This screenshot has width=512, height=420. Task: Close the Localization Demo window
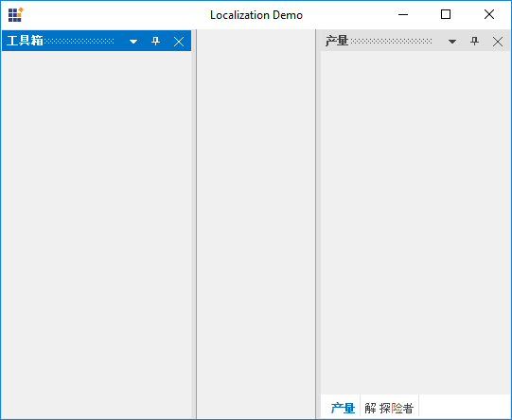tap(489, 15)
